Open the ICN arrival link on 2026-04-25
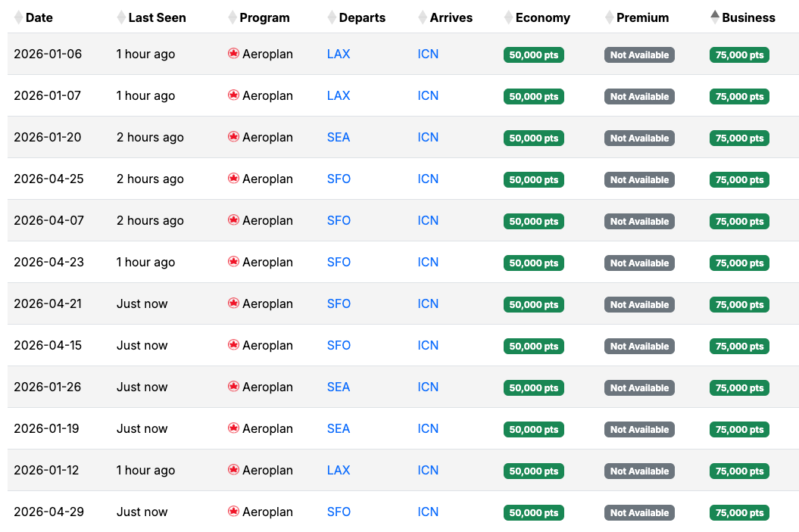Viewport: 799px width, 532px height. (x=428, y=179)
